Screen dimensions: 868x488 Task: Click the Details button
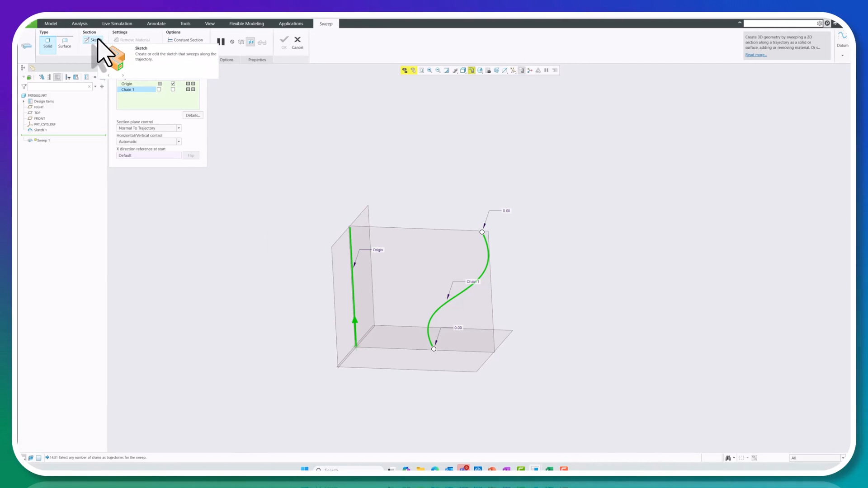[193, 115]
